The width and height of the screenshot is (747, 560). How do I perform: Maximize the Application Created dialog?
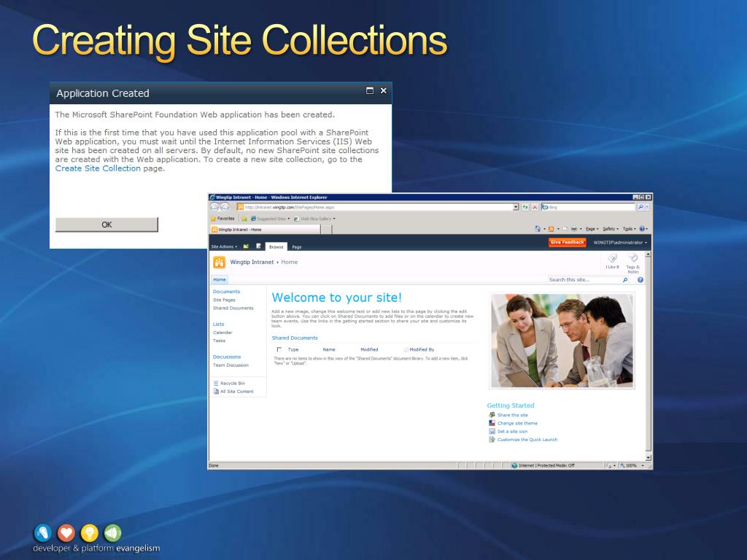pos(370,90)
